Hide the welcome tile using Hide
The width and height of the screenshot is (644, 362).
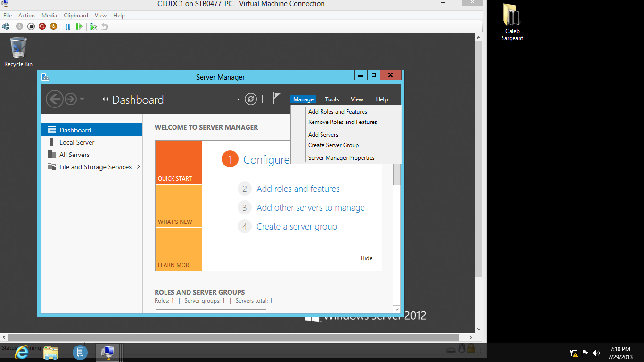coord(366,258)
